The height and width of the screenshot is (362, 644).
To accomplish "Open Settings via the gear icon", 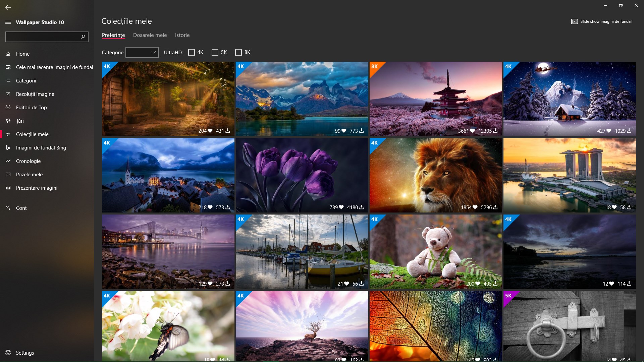I will pyautogui.click(x=8, y=353).
